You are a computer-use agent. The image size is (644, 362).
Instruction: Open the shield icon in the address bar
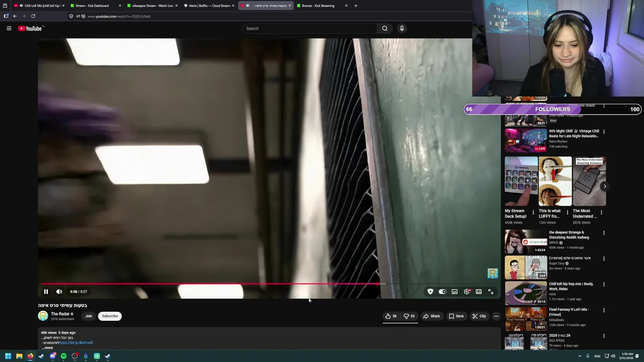point(71,16)
